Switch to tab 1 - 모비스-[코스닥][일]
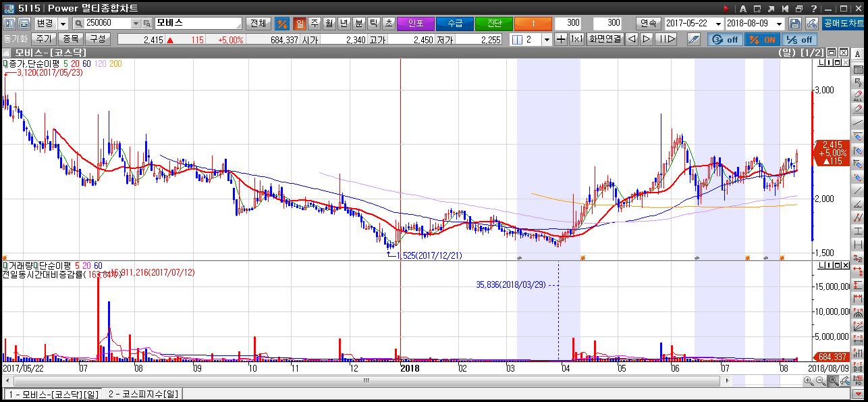868x402 pixels. (x=54, y=394)
